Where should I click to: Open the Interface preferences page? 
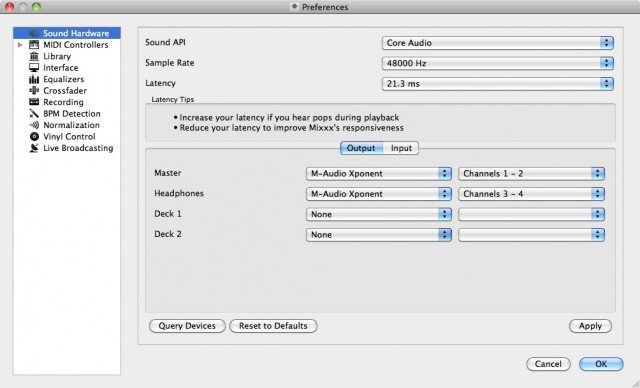[61, 68]
